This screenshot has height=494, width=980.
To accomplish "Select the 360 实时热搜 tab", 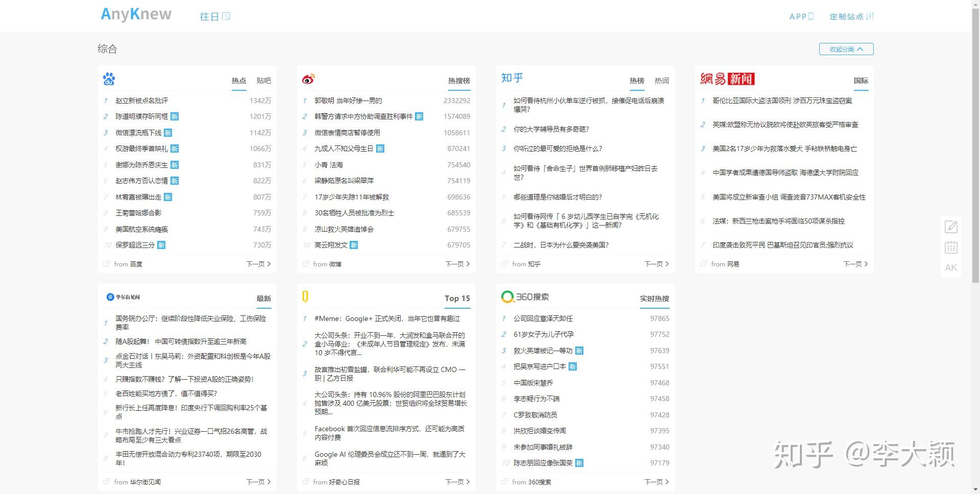I will (654, 299).
